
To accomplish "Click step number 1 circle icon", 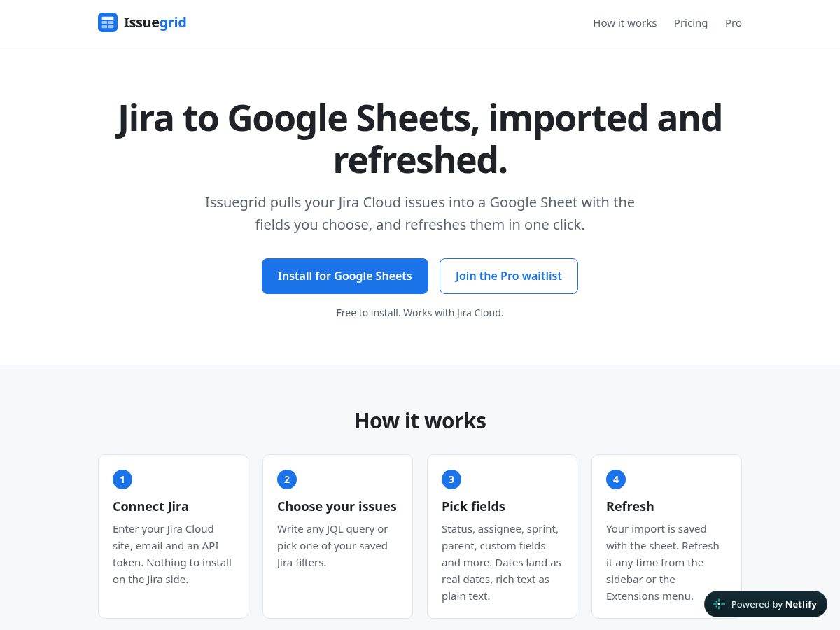I will [122, 479].
